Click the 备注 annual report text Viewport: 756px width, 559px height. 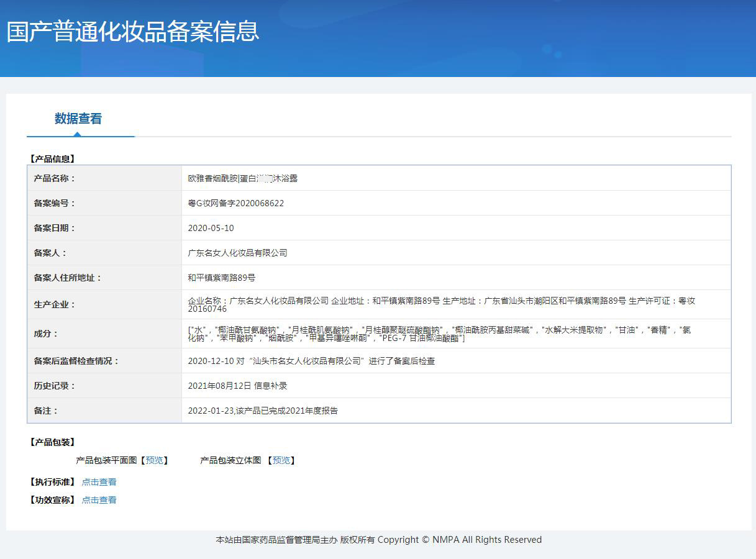(x=263, y=411)
